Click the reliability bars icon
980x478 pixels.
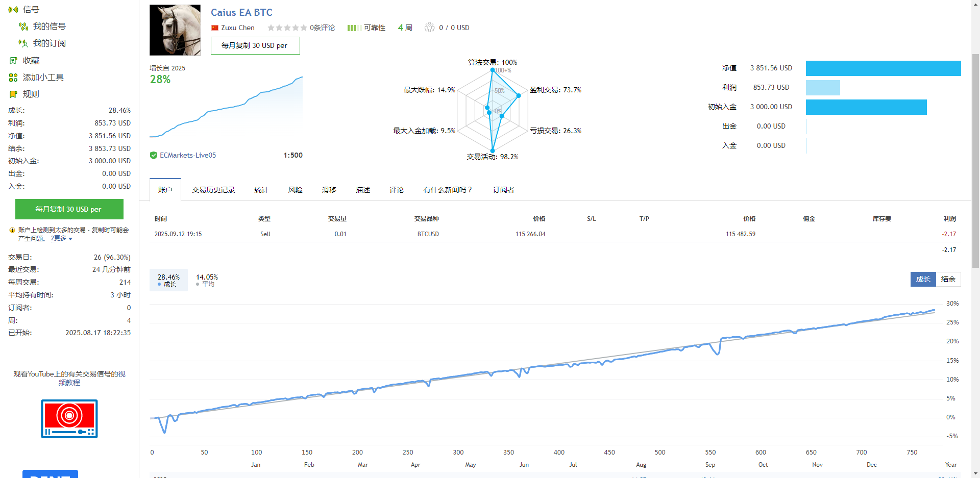[x=355, y=28]
